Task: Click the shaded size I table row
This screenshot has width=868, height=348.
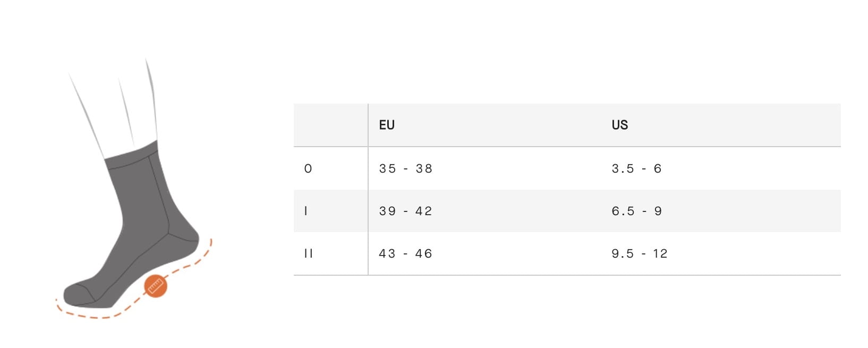Action: [567, 211]
